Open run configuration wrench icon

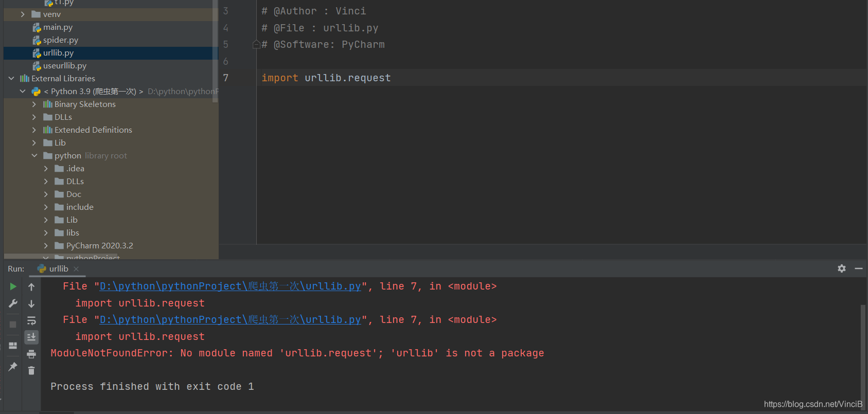point(13,303)
